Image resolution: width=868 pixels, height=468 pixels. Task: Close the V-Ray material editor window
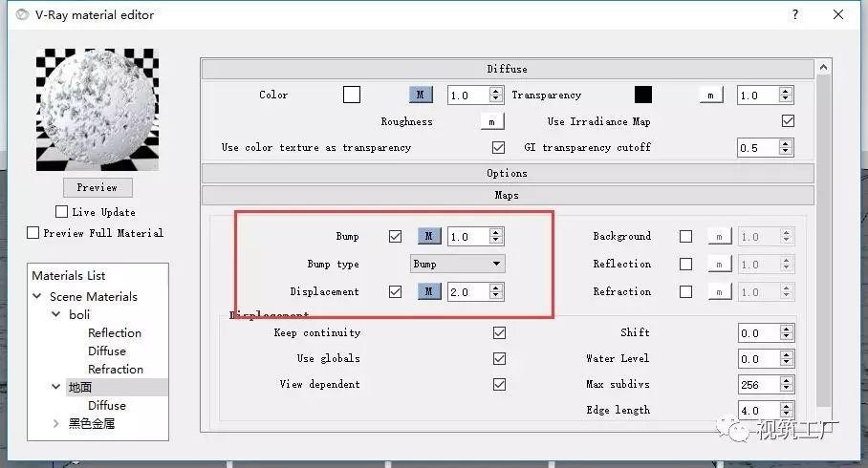[x=838, y=14]
